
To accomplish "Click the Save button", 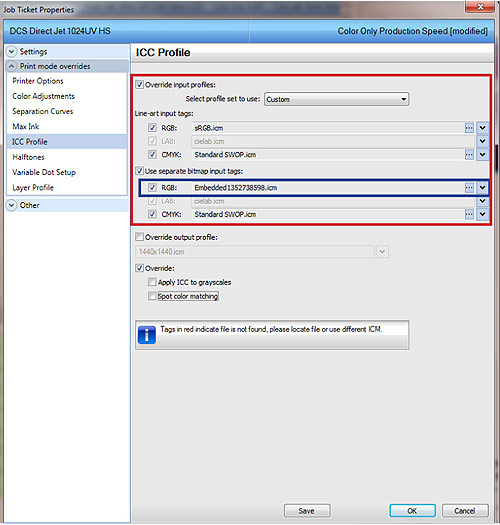I will [x=307, y=511].
